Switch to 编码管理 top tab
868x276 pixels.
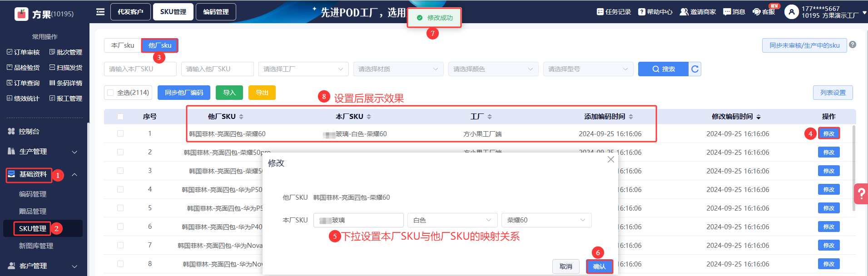point(216,12)
